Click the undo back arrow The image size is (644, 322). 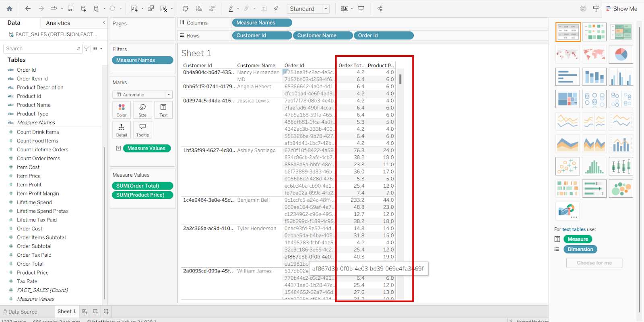tap(28, 8)
